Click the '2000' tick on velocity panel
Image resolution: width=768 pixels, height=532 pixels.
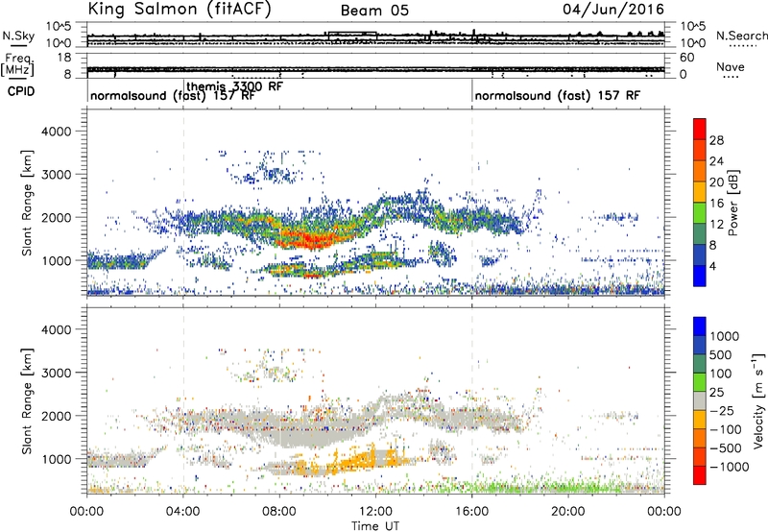point(56,416)
